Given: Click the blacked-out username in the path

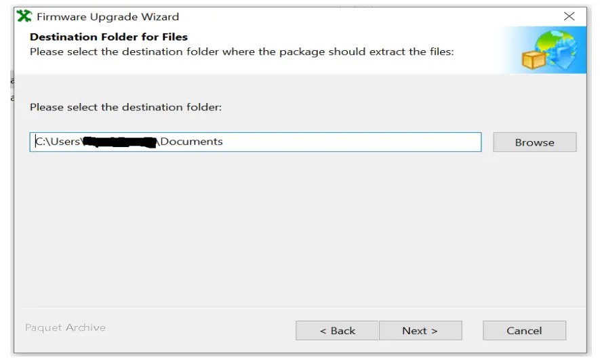Looking at the screenshot, I should [120, 142].
